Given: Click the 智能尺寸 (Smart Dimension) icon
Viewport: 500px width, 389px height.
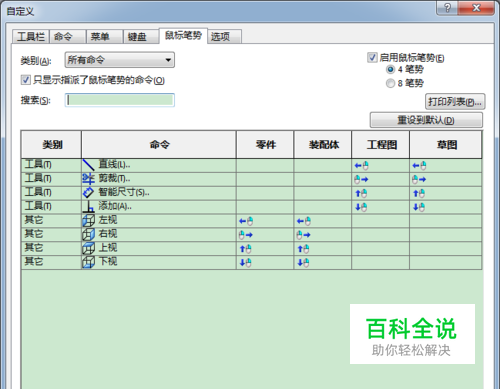Looking at the screenshot, I should tap(89, 193).
